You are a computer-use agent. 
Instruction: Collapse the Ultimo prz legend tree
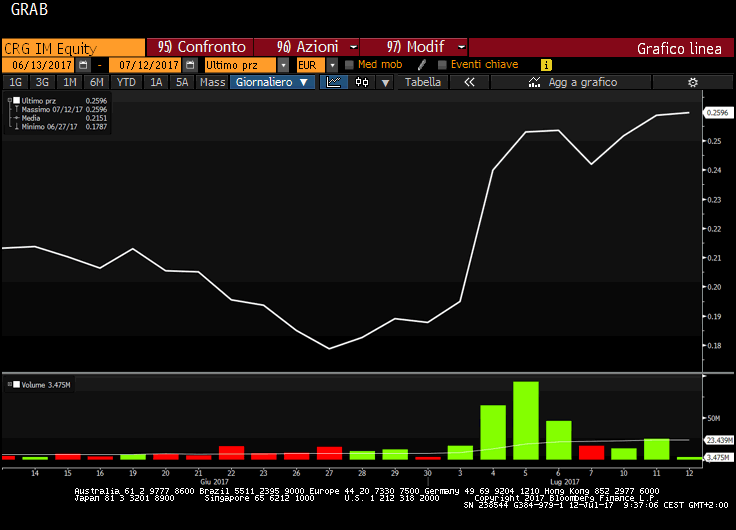coord(9,100)
